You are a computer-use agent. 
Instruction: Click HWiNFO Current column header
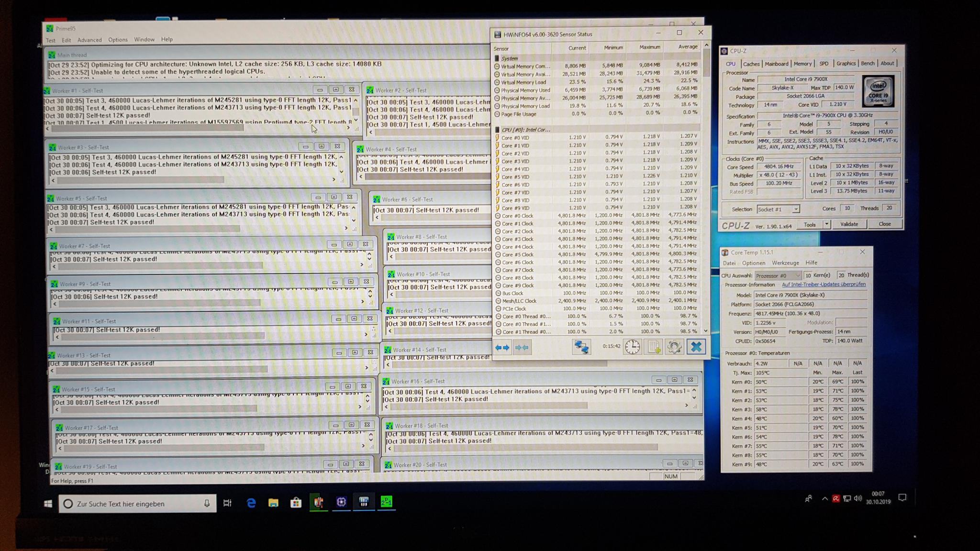click(570, 48)
